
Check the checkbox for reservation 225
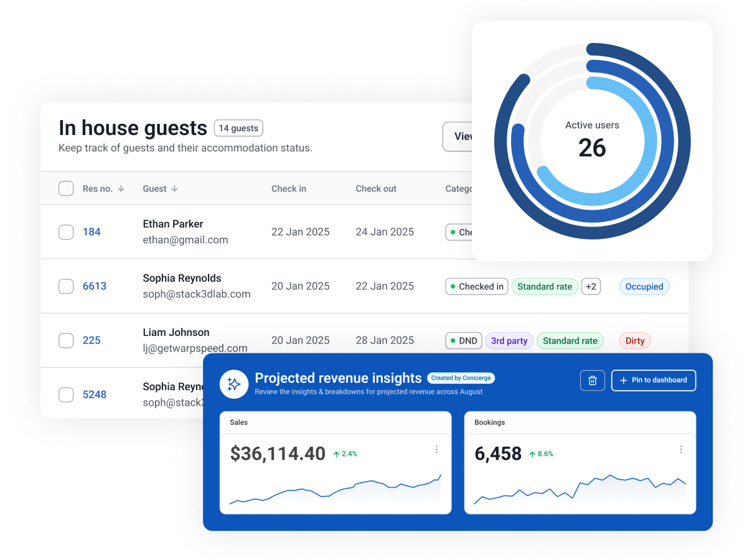[66, 340]
